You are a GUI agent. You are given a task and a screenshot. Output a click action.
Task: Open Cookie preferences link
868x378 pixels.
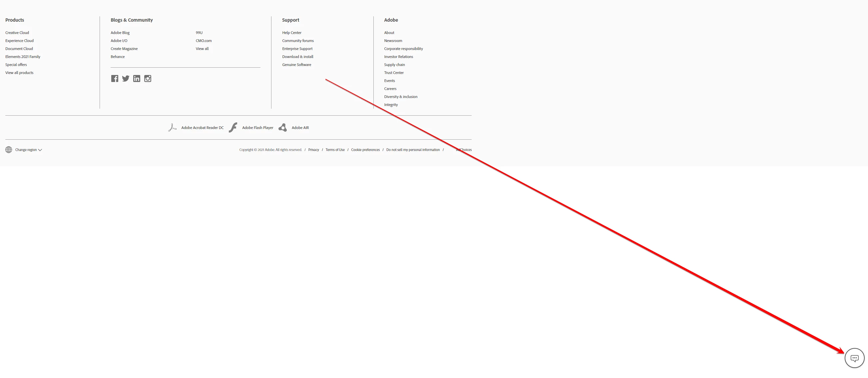point(365,150)
